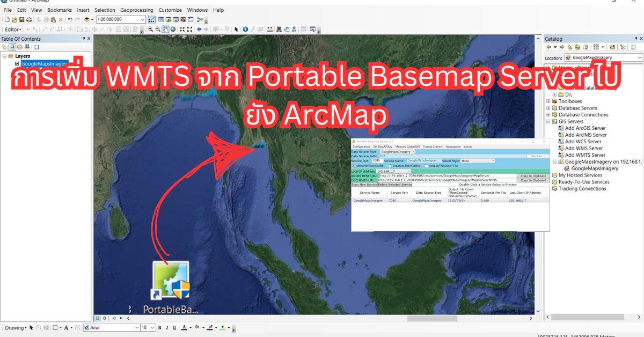644x337 pixels.
Task: Change the line color swatch
Action: [210, 327]
